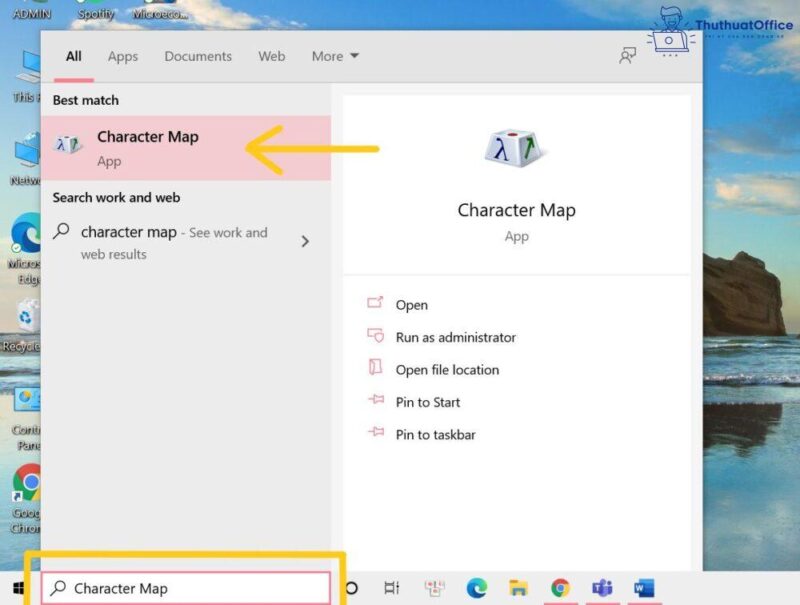The width and height of the screenshot is (800, 605).
Task: Open Microsoft Teams from the taskbar
Action: click(x=602, y=588)
